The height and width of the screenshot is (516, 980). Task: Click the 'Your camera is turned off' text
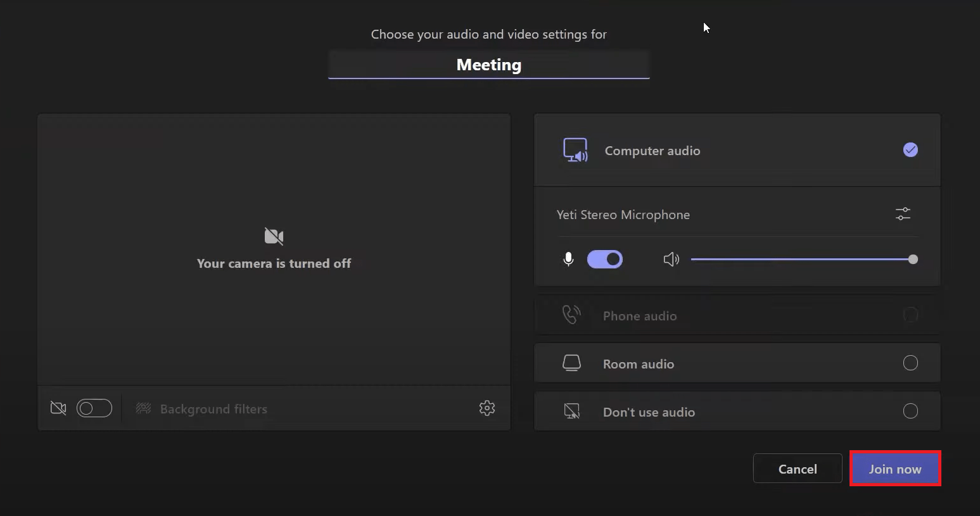pos(274,263)
